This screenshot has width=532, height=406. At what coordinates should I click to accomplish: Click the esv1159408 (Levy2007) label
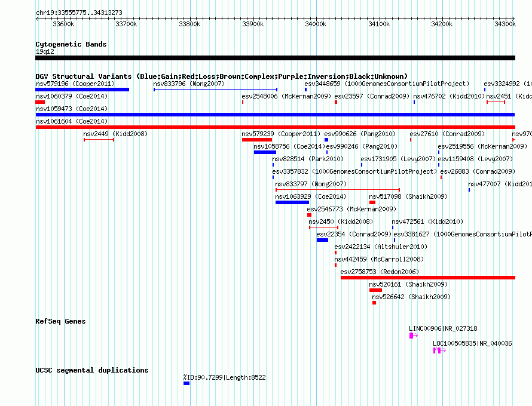(x=475, y=159)
